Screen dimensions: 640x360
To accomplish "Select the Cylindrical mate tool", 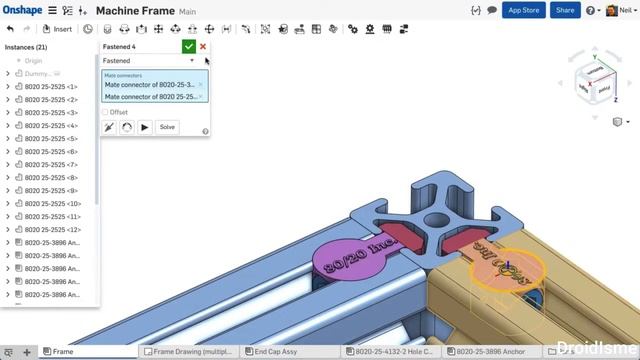I will pyautogui.click(x=176, y=29).
